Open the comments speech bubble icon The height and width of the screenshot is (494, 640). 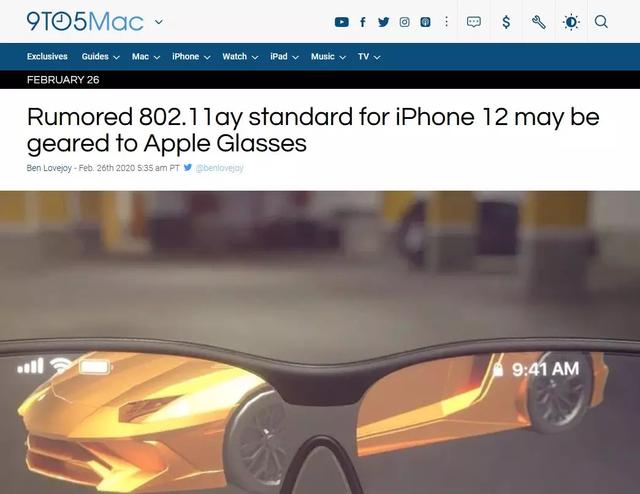(473, 22)
